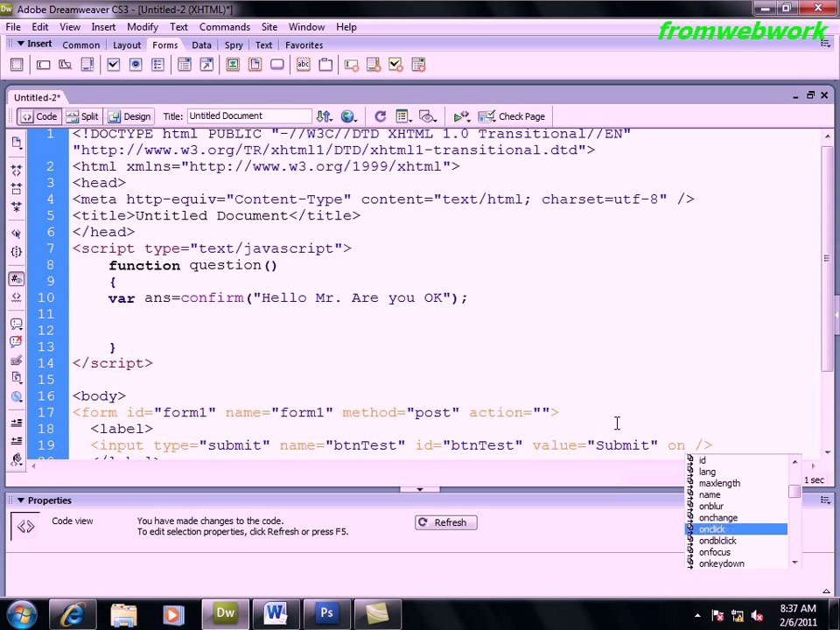Insert a Text Field form object
Viewport: 840px width, 630px height.
[x=44, y=65]
